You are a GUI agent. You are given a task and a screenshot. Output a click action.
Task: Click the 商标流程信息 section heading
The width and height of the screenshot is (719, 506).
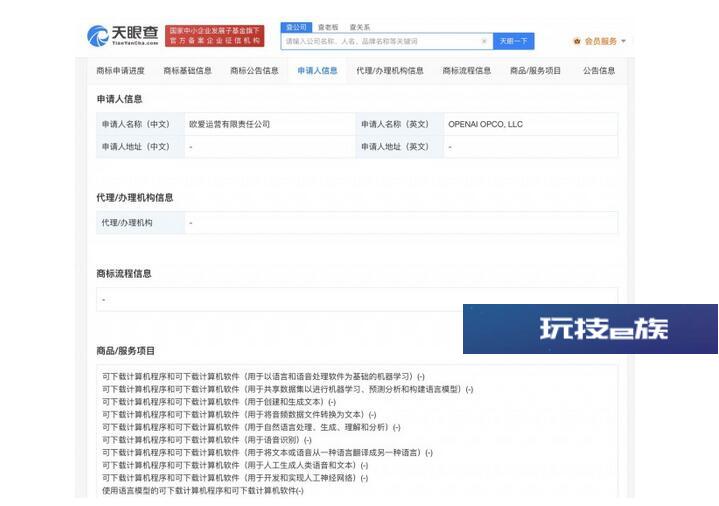tap(124, 274)
